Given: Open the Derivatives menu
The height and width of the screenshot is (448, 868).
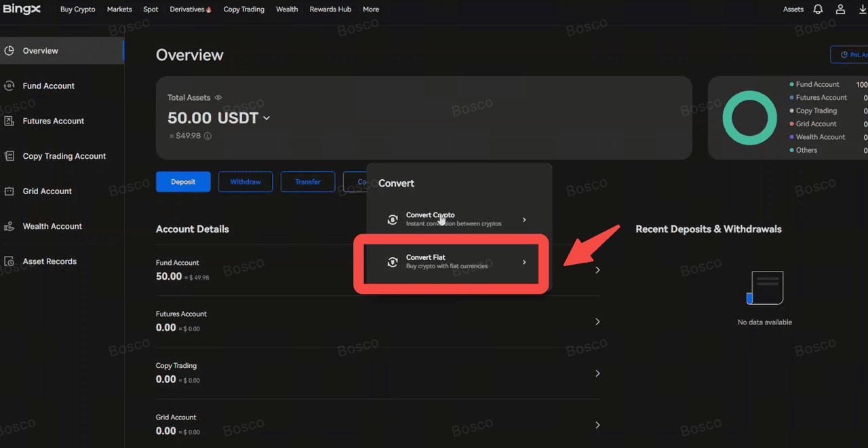Looking at the screenshot, I should (190, 10).
